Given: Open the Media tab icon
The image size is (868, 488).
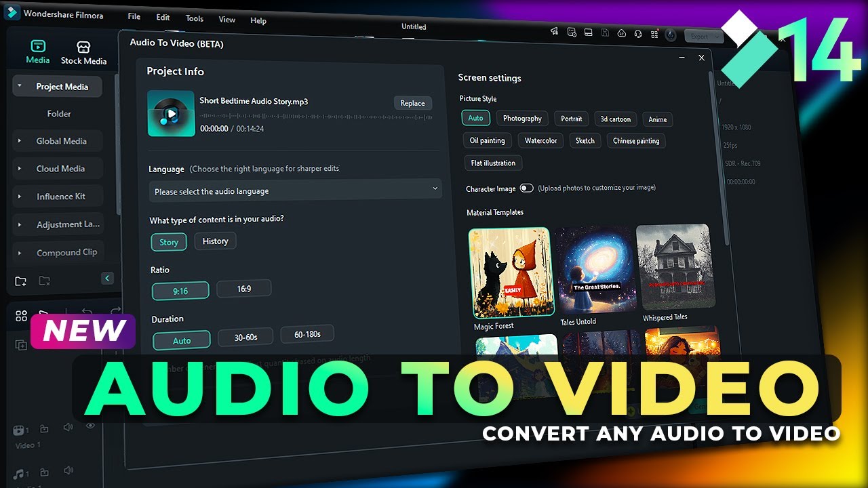Looking at the screenshot, I should pyautogui.click(x=38, y=47).
